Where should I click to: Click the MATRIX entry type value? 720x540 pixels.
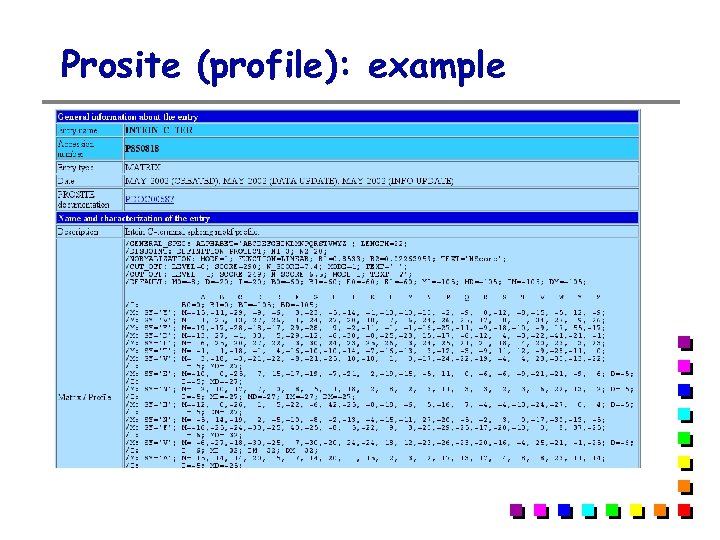tap(143, 167)
